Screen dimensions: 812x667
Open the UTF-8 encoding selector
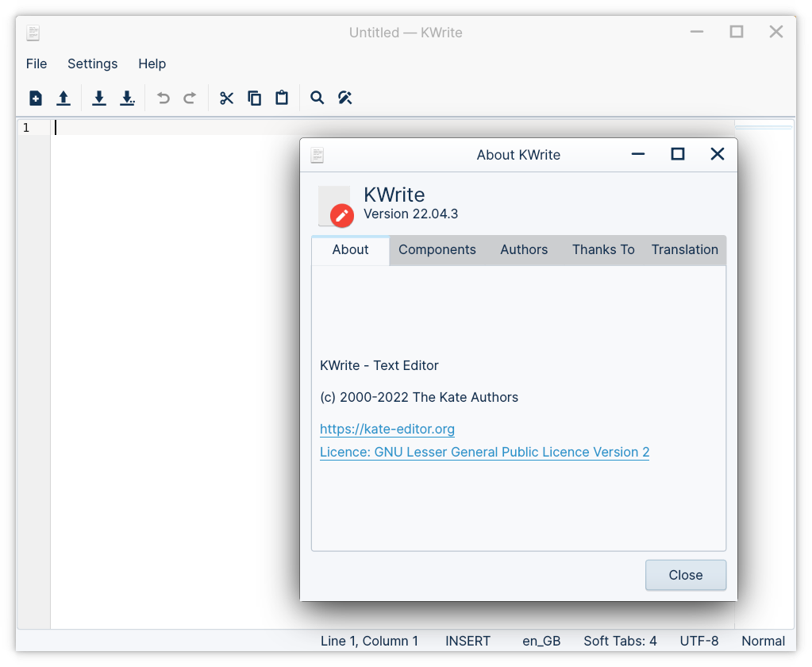(x=699, y=641)
